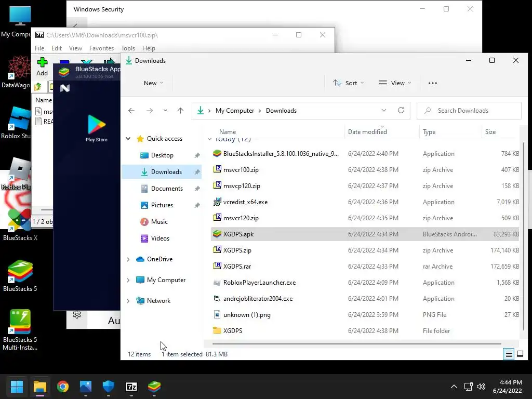The image size is (532, 399).
Task: Open BlueStacksInstaller application file icon
Action: 217,153
